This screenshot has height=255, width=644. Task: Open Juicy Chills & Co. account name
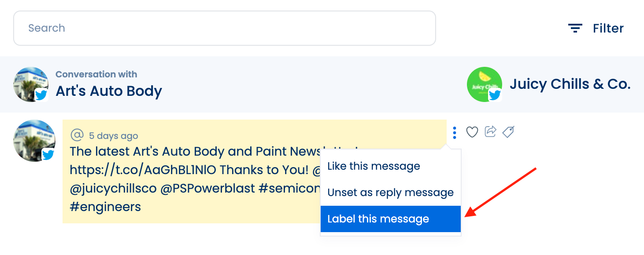570,84
